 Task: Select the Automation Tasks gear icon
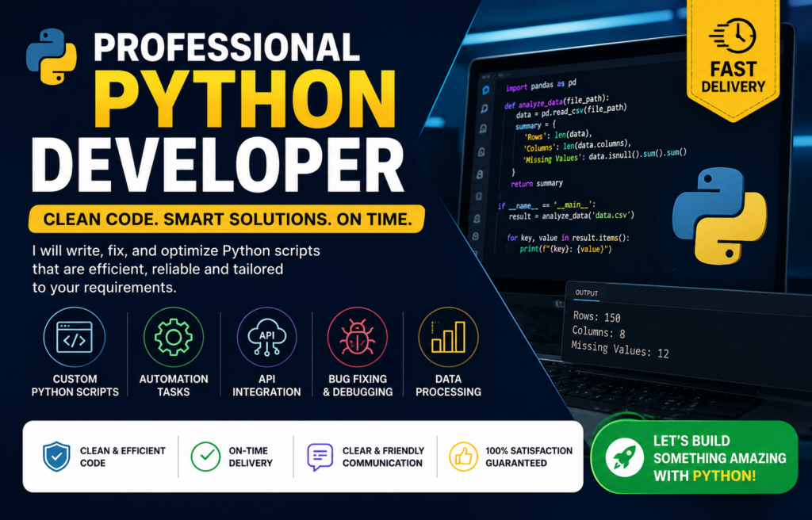(174, 337)
